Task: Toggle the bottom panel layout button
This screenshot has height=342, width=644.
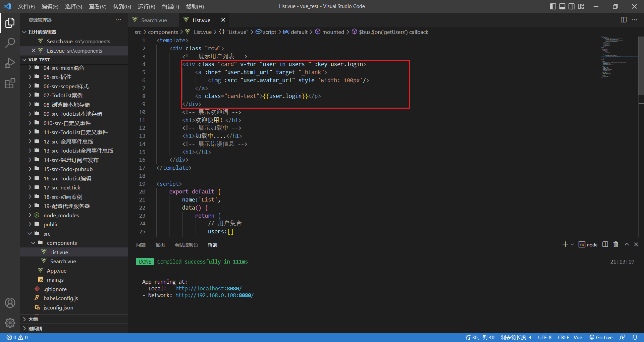Action: (562, 6)
